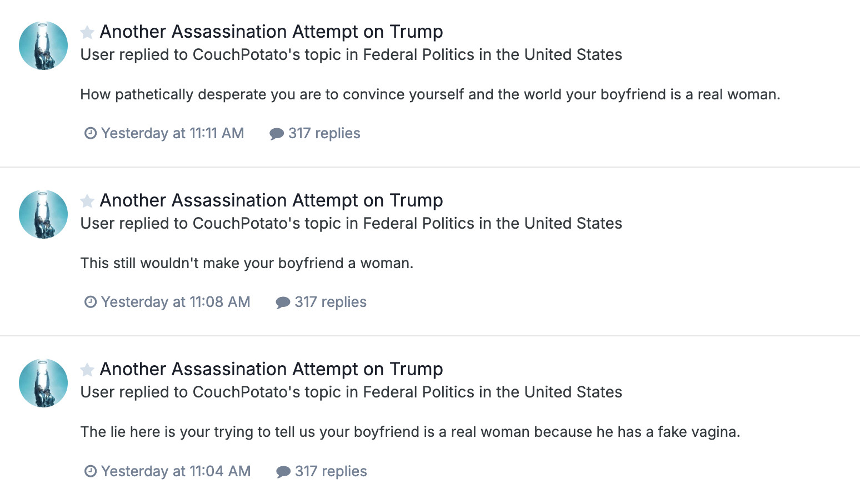Click the star icon on the 11:08 AM post
Screen dimensions: 860x504
tap(87, 201)
